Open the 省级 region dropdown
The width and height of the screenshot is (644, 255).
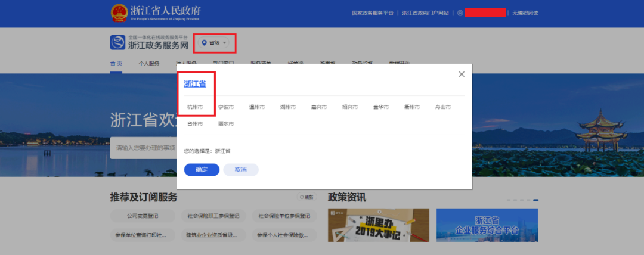214,43
